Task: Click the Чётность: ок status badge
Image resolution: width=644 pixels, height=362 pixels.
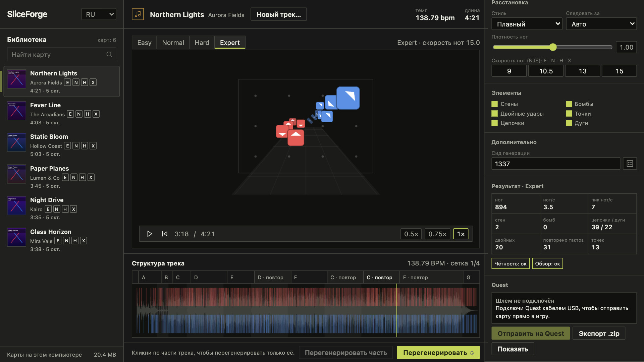Action: tap(511, 263)
